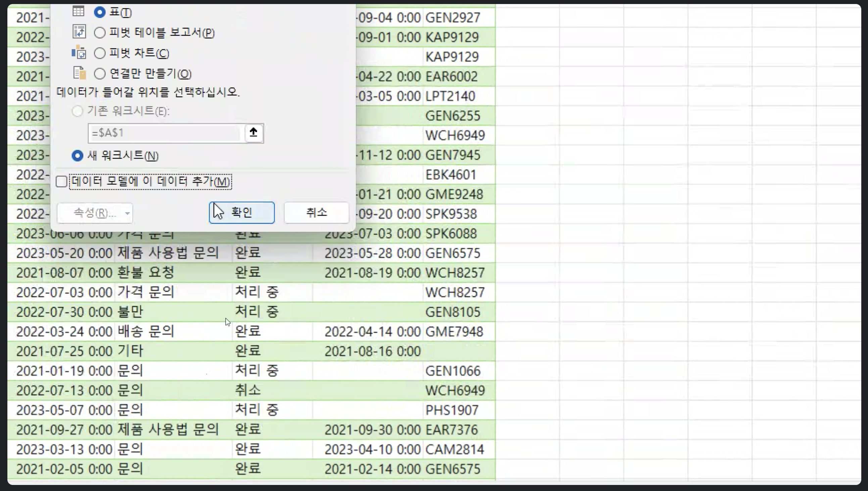The width and height of the screenshot is (868, 491).
Task: Select 새 워크시트 radio option
Action: (x=78, y=156)
